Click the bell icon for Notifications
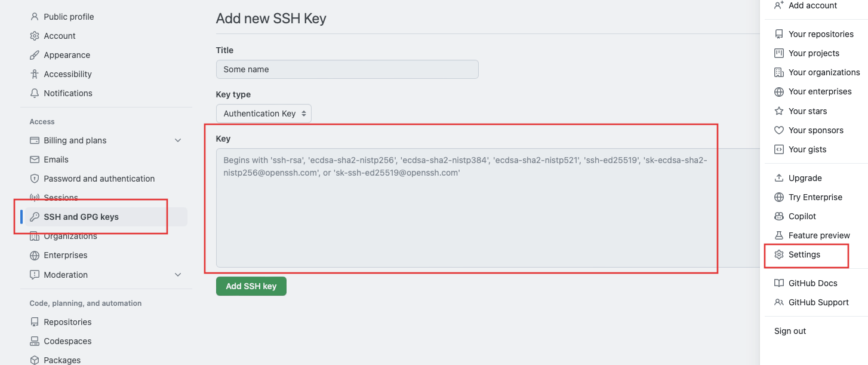 click(35, 93)
